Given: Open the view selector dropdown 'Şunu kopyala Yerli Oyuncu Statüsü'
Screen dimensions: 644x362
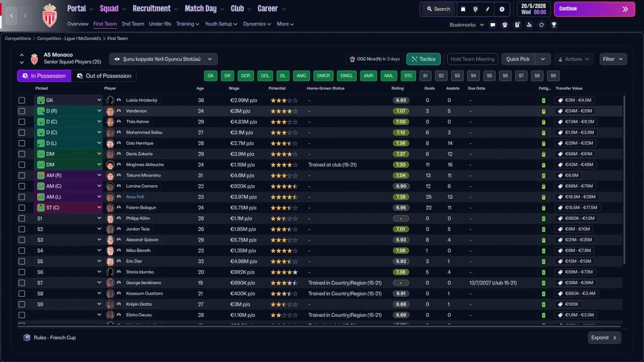Looking at the screenshot, I should pos(164,59).
